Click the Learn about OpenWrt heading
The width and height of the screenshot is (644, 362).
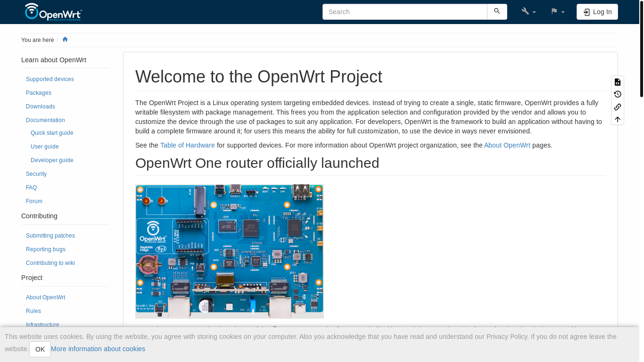54,60
